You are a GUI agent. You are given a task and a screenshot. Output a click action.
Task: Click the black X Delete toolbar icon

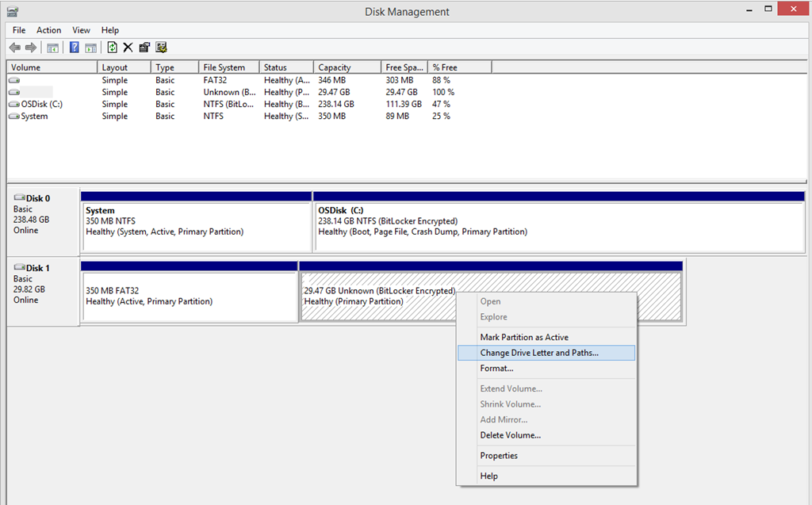pyautogui.click(x=128, y=48)
